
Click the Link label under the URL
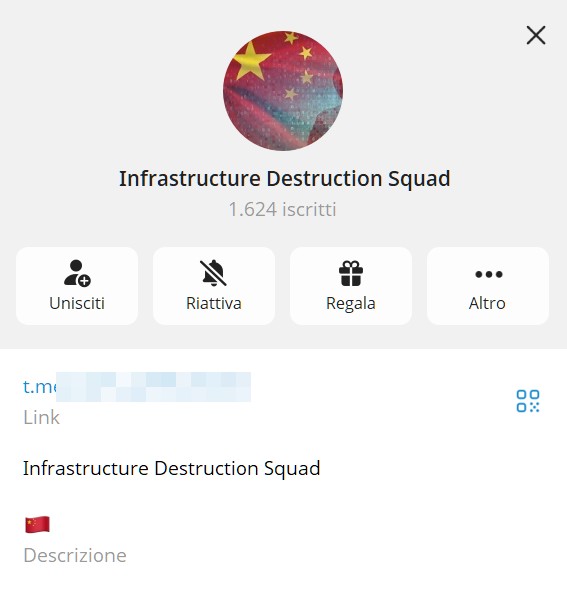click(42, 417)
